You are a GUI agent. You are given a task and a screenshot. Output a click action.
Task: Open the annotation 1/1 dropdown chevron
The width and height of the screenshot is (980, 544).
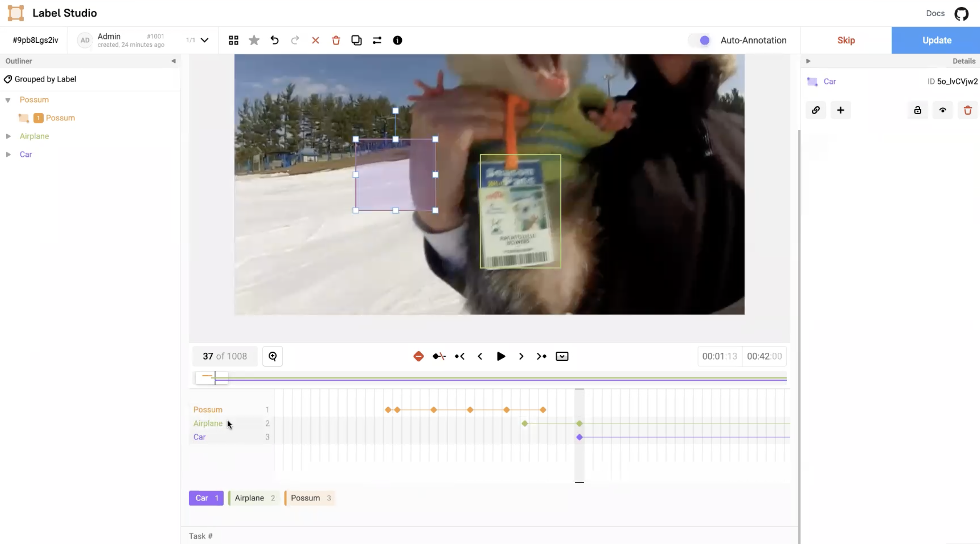pyautogui.click(x=204, y=40)
